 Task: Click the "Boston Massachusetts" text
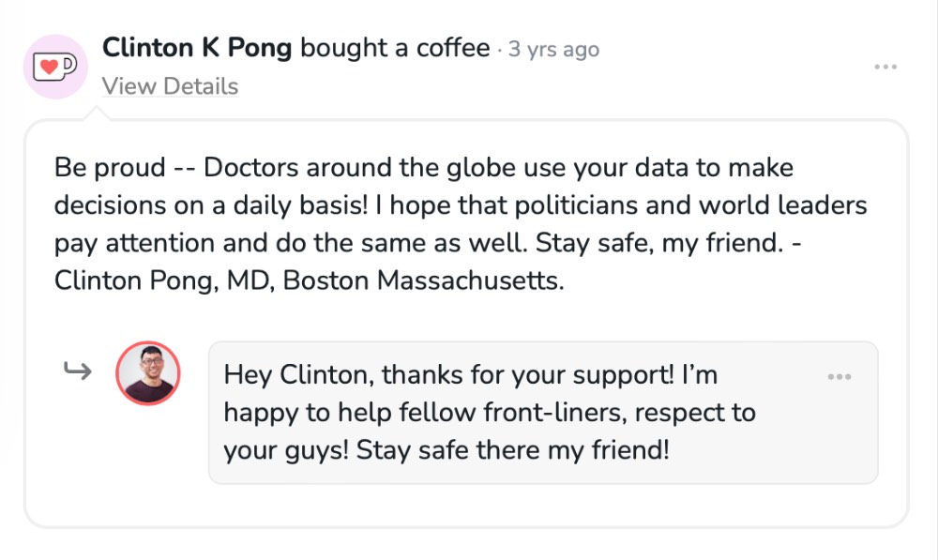(x=423, y=280)
